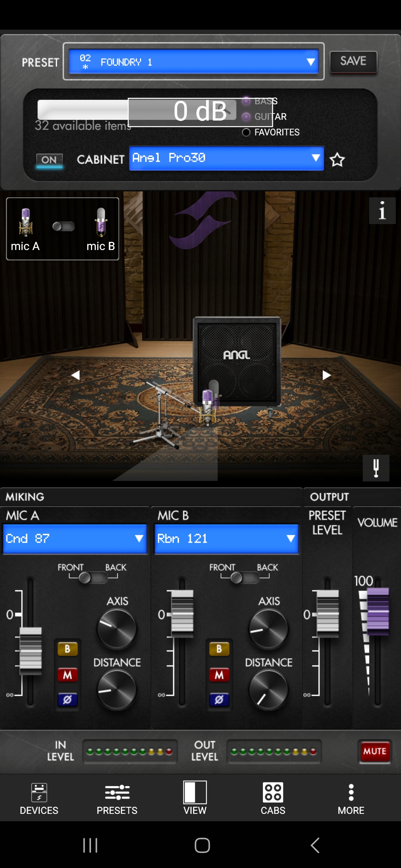This screenshot has height=868, width=401.
Task: Click the purple VOLUME slider handle
Action: [378, 612]
